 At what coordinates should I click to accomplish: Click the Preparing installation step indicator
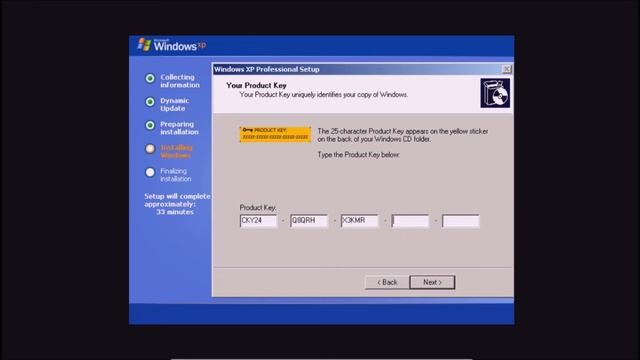[150, 125]
